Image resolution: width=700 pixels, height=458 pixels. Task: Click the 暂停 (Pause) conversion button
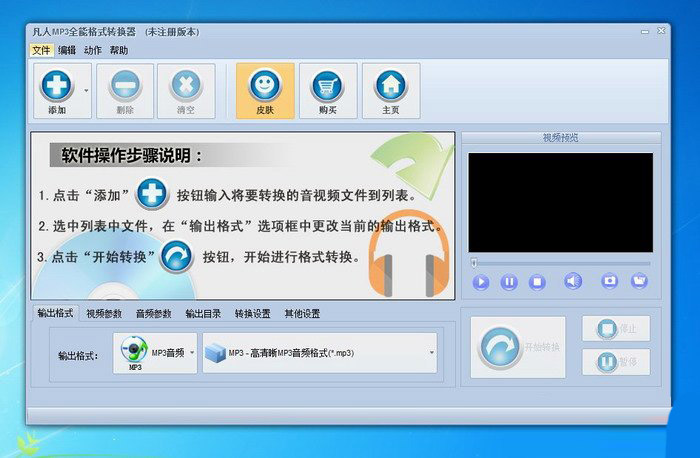point(616,362)
